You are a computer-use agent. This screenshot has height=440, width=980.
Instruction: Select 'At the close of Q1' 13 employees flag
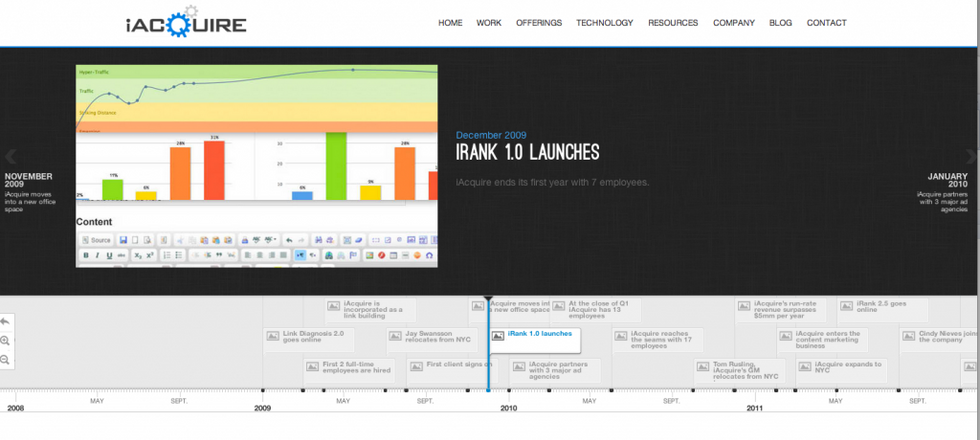tap(596, 310)
